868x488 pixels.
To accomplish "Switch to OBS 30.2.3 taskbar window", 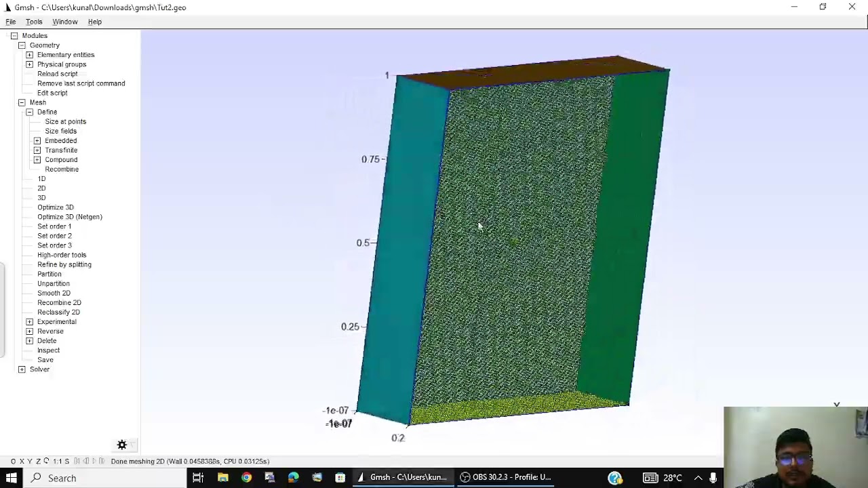I will (x=505, y=478).
